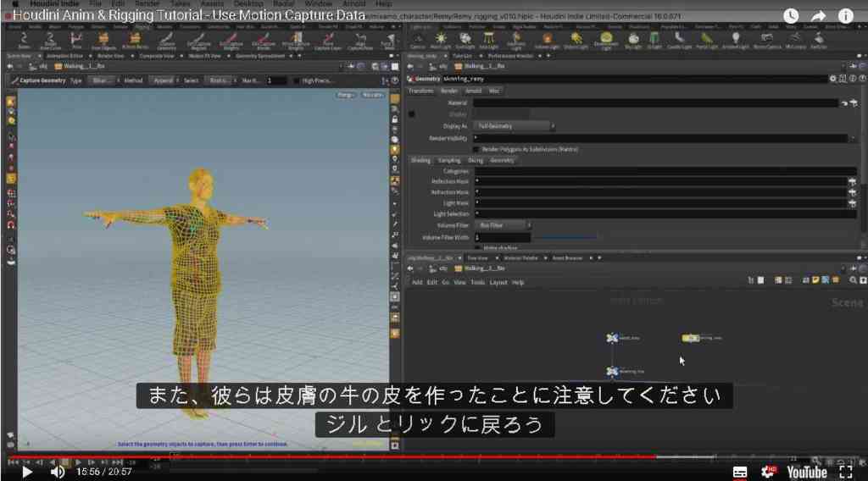Click the Bones shelf tool icon

tap(24, 40)
